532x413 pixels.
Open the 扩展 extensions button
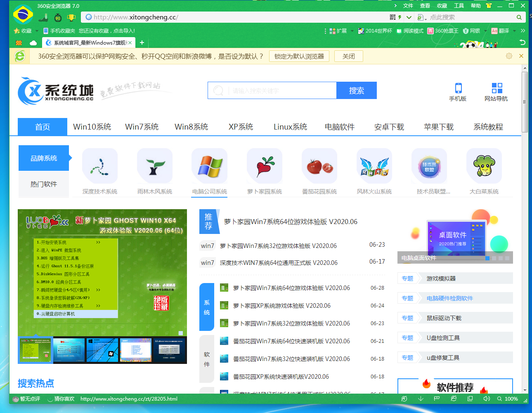[x=338, y=31]
